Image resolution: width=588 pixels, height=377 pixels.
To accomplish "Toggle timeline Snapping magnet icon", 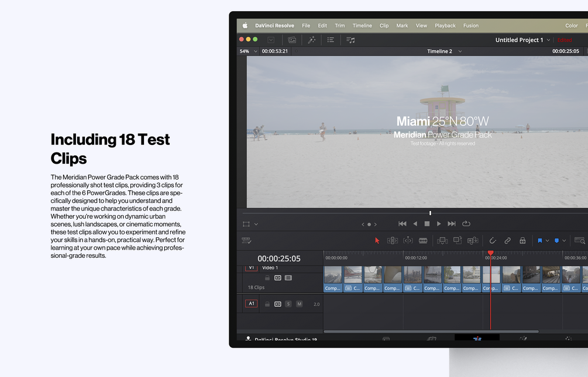I will pos(493,241).
